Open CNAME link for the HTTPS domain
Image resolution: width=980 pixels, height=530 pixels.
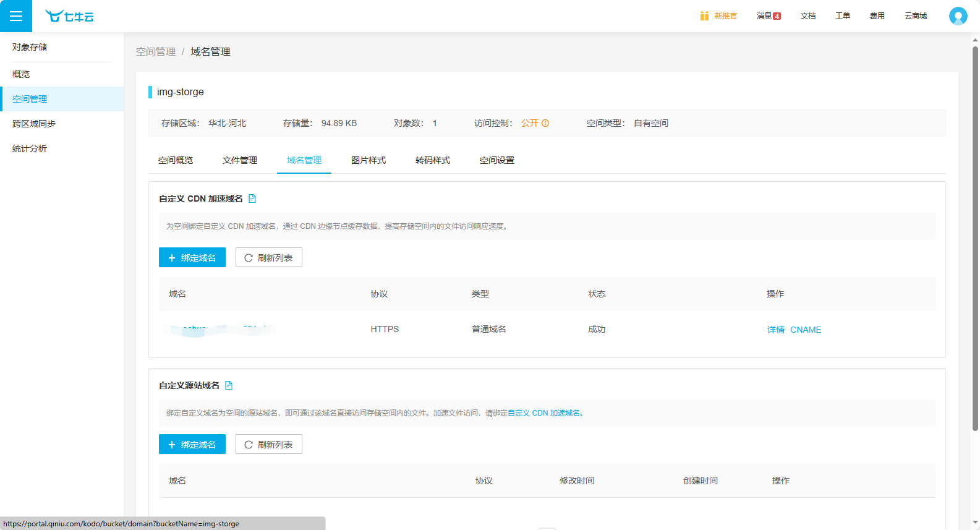point(806,330)
